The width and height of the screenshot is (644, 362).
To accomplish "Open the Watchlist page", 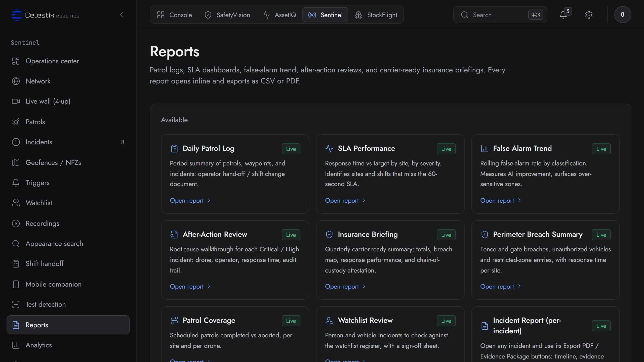I will point(68,203).
